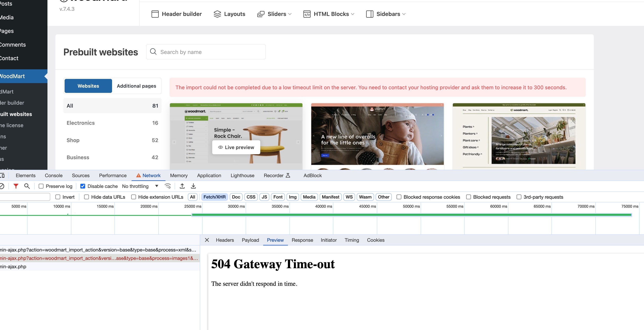Click the Search by name field
Screen dimensions: 644x330
206,52
